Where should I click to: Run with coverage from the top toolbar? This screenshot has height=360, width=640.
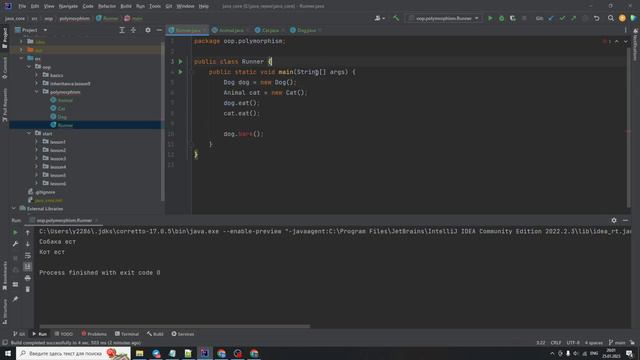tap(513, 18)
